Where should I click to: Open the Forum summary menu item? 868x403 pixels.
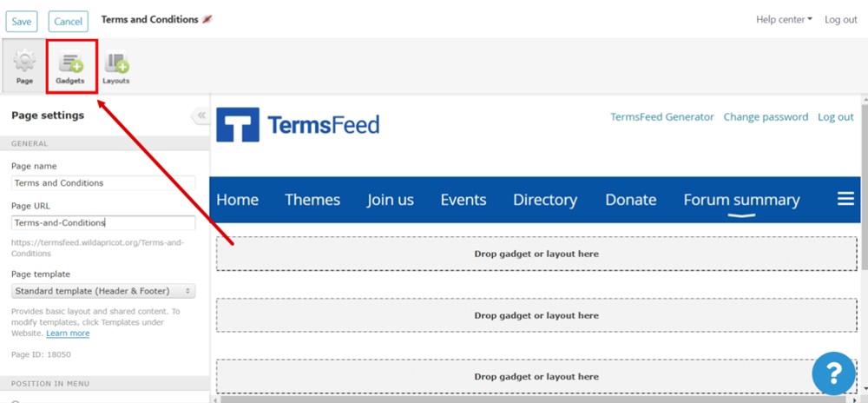(742, 200)
